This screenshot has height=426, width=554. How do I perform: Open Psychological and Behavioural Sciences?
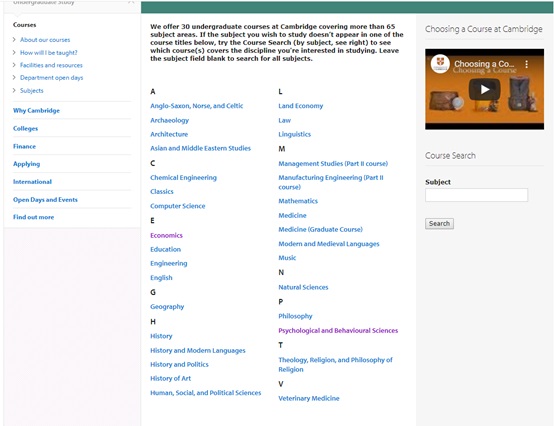[x=338, y=331]
